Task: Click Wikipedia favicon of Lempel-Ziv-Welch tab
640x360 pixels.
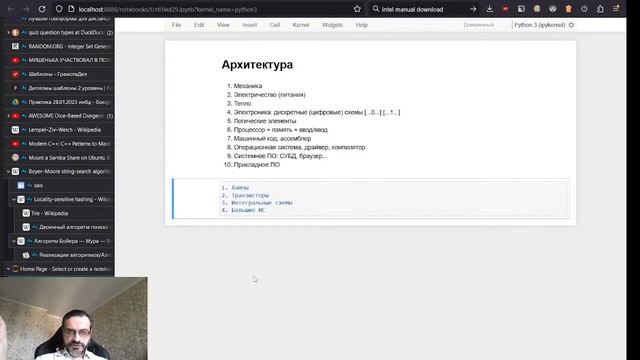Action: 15,130
